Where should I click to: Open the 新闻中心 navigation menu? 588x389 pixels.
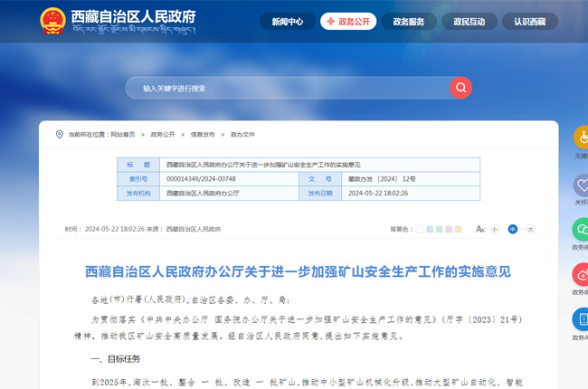pos(287,21)
